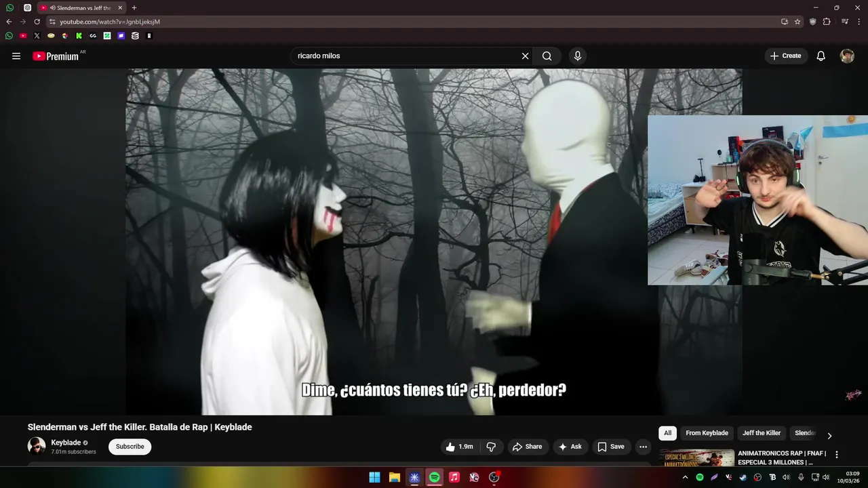868x488 pixels.
Task: Click the ANIMATRONICOS RAP suggestion title
Action: [x=782, y=457]
